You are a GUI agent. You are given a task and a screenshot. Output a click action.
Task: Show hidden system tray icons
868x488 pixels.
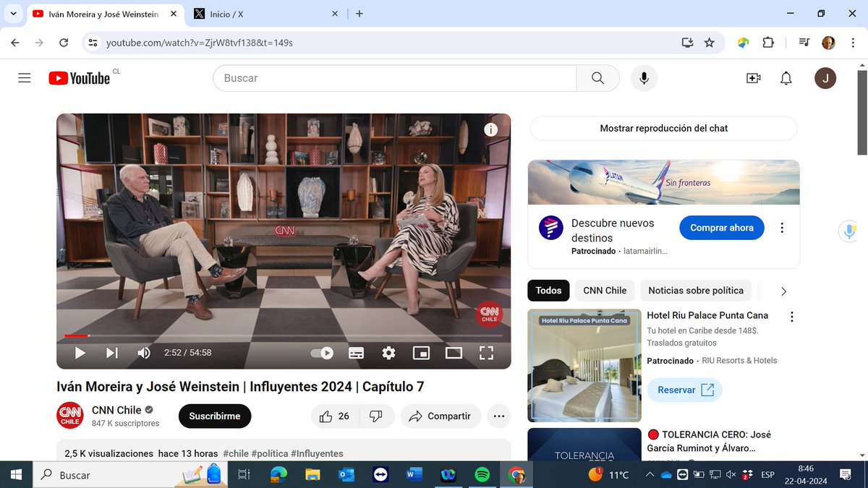(650, 475)
